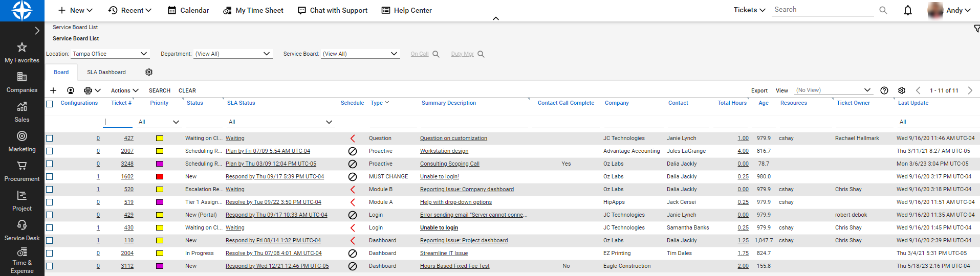Open the 'Unable to login!' ticket link
Viewport: 980px width, 276px height.
pyautogui.click(x=439, y=177)
